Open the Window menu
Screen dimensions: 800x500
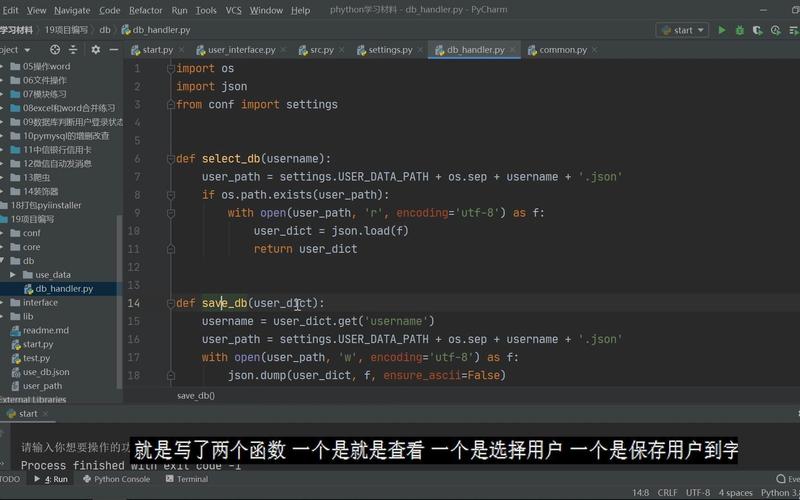(266, 10)
